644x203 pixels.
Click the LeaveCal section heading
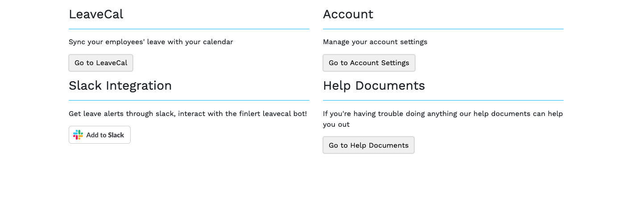[96, 14]
